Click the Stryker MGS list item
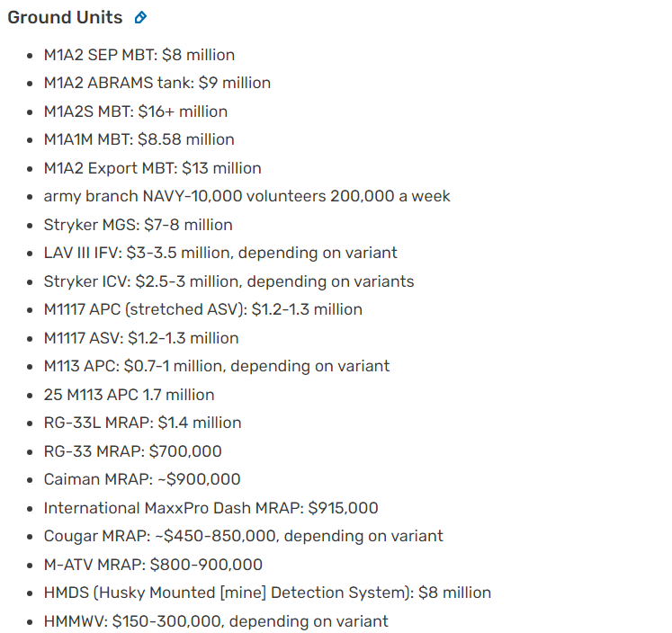Viewport: 672px width, 633px height. click(x=138, y=225)
